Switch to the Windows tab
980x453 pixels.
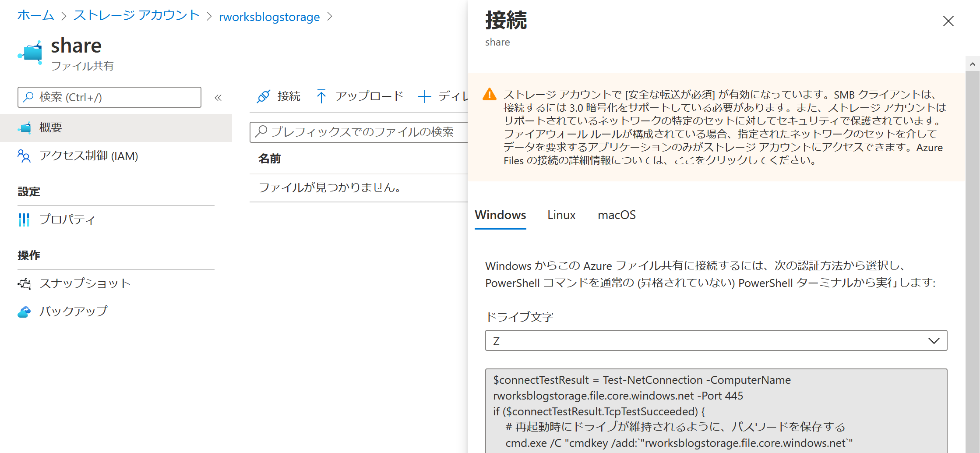click(x=500, y=215)
